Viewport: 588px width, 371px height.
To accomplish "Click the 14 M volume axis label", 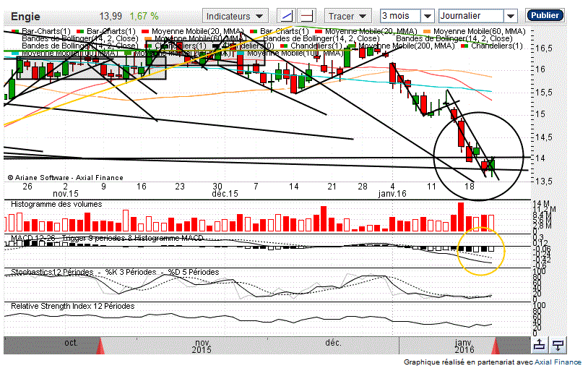I will [x=542, y=203].
